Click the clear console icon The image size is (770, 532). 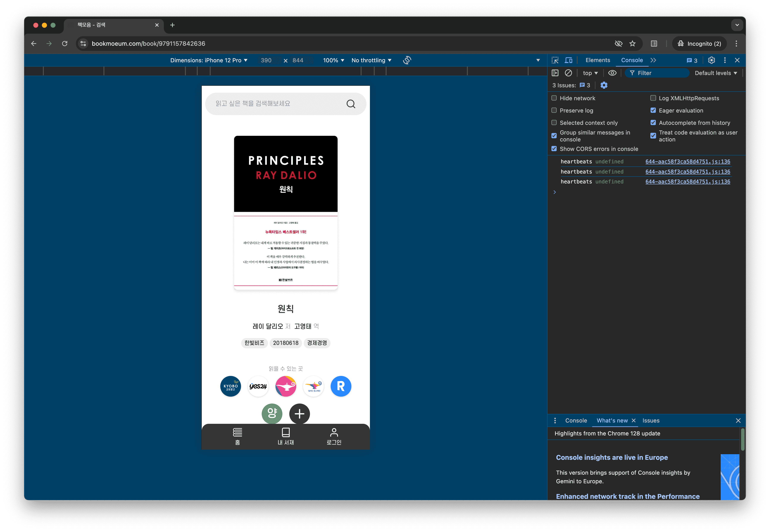[568, 73]
